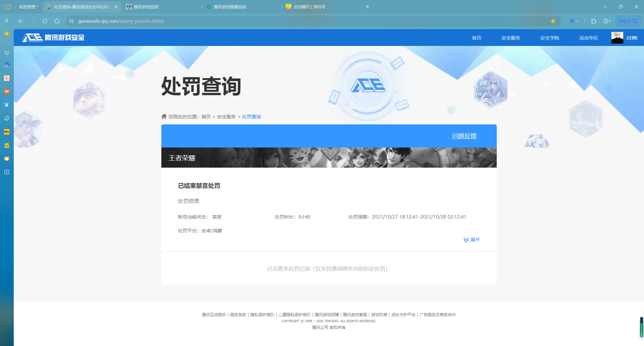Click the user avatar thumbnail
The width and height of the screenshot is (644, 346).
click(617, 38)
